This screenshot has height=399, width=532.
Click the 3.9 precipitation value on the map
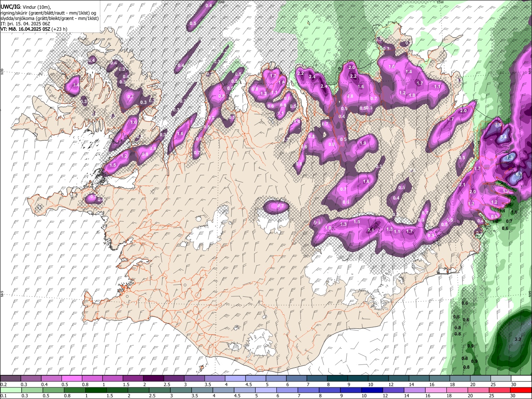pos(499,125)
